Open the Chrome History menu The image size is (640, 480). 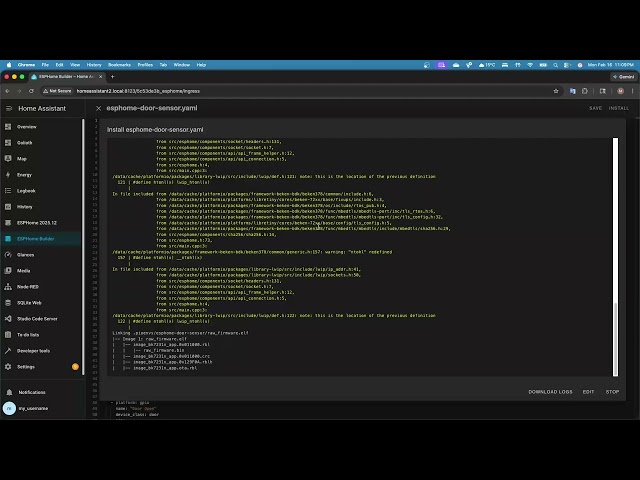click(x=94, y=65)
